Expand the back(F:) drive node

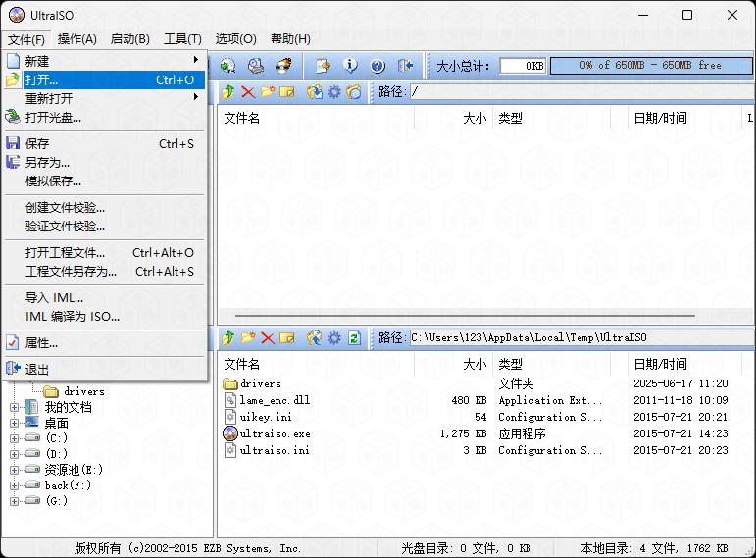coord(15,485)
